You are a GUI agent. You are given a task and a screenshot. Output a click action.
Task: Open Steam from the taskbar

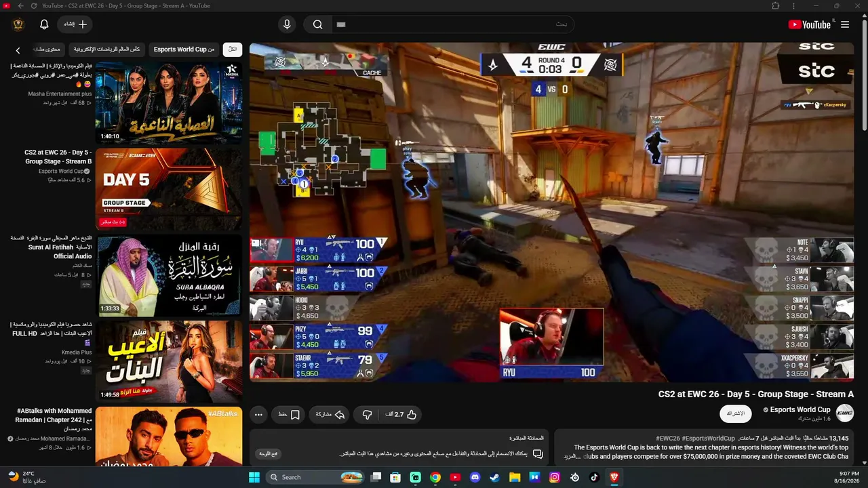[494, 477]
